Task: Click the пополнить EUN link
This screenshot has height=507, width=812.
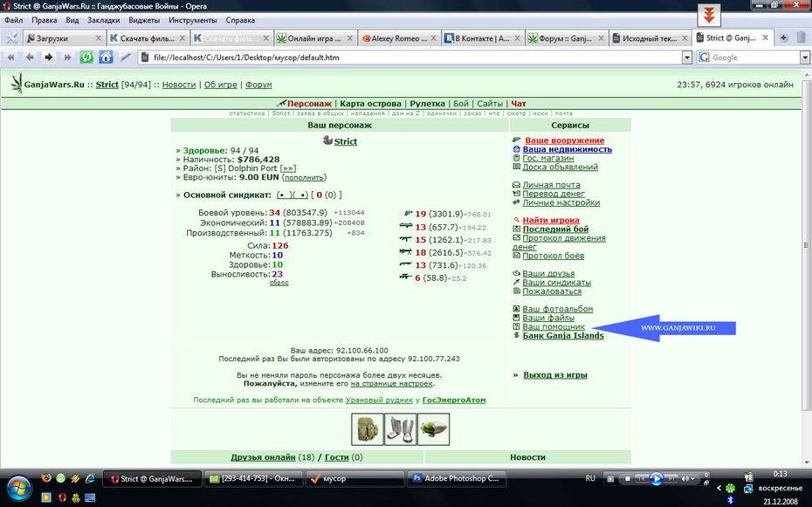Action: pos(304,177)
